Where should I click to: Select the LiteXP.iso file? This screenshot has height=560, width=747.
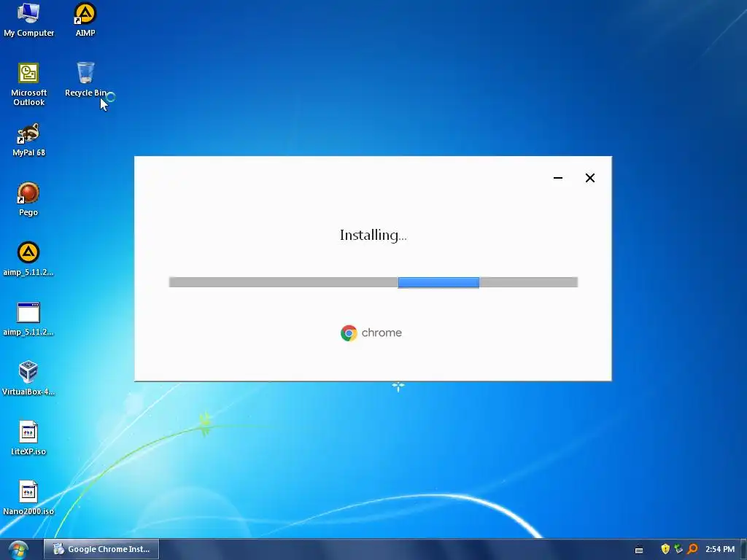point(28,438)
